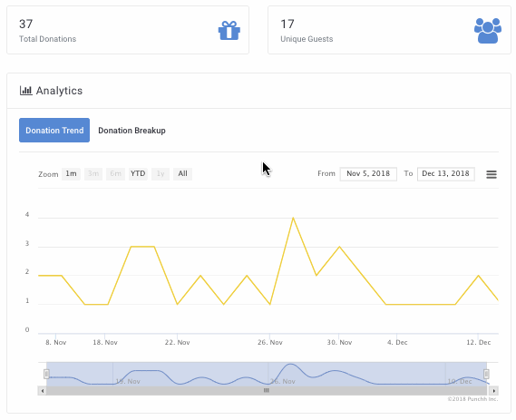Click the gift icon on Total Donations card

pos(229,30)
